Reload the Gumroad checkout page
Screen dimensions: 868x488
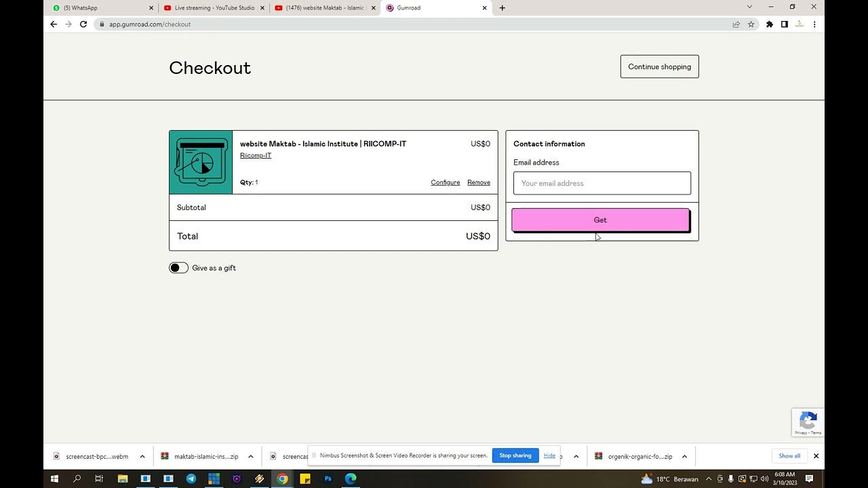(x=83, y=24)
